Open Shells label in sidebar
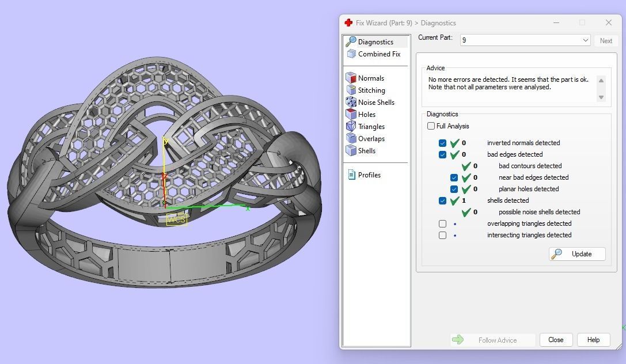The image size is (626, 364). coord(366,151)
